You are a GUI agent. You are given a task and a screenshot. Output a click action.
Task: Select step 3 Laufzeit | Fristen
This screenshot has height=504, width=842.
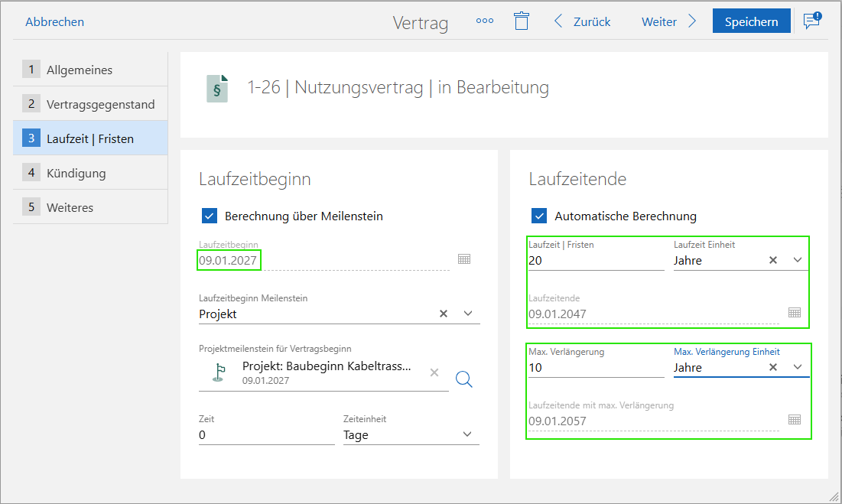tap(90, 138)
